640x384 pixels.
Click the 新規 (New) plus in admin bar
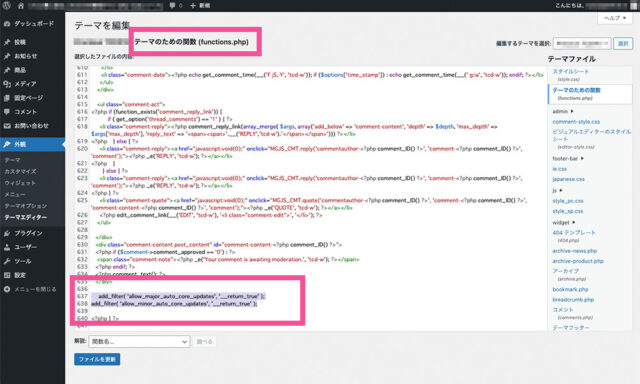(x=200, y=6)
